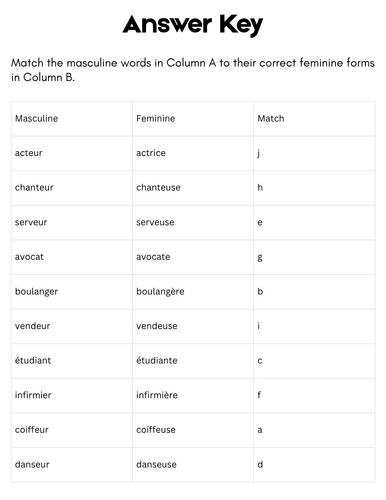Click the word coiffeur
The height and width of the screenshot is (500, 386).
click(x=32, y=430)
